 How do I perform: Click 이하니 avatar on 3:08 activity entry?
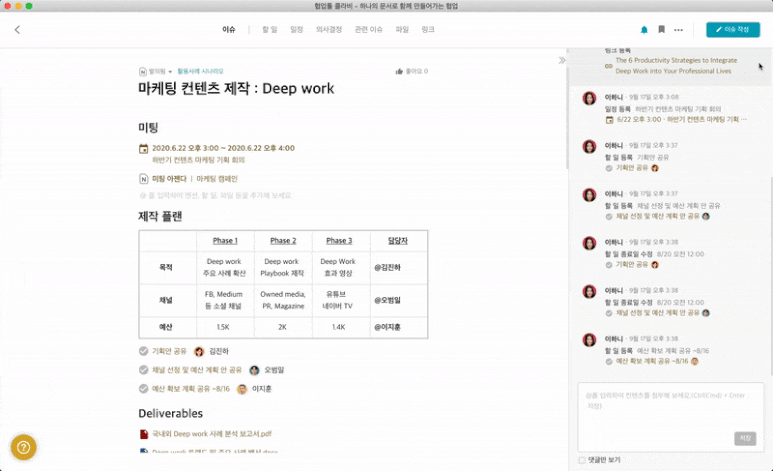coord(589,98)
